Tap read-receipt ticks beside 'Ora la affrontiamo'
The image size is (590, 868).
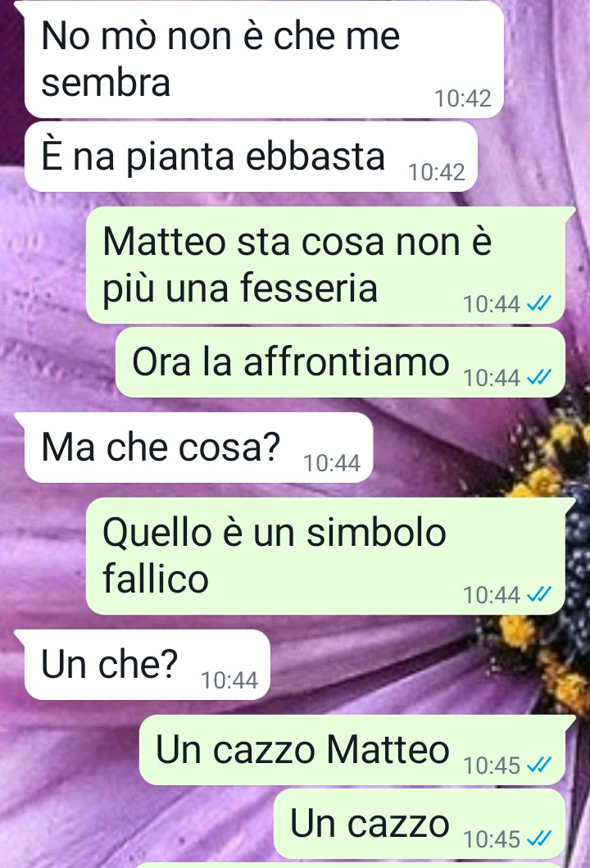pyautogui.click(x=538, y=378)
